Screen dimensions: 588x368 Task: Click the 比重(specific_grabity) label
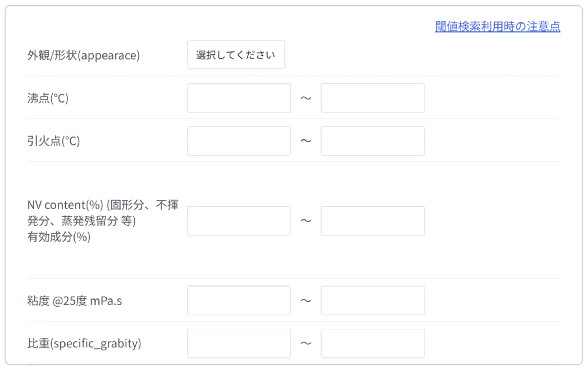click(x=84, y=344)
